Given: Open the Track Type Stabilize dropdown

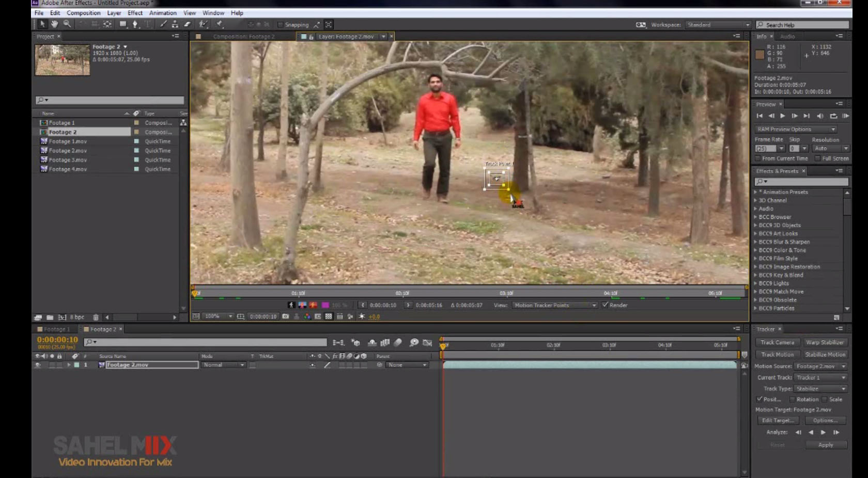Looking at the screenshot, I should click(820, 389).
